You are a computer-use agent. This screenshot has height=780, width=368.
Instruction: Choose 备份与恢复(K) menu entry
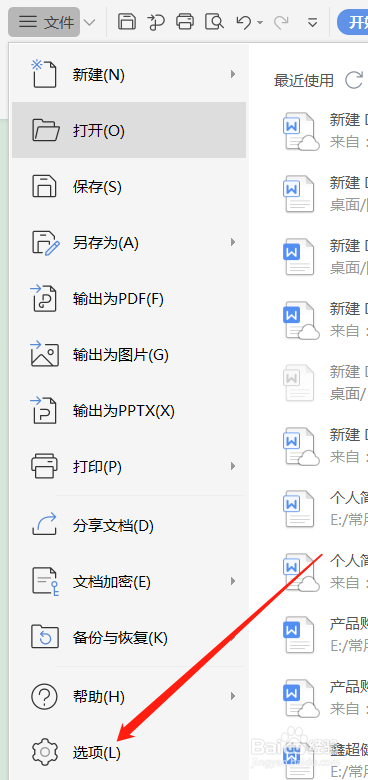pos(129,637)
